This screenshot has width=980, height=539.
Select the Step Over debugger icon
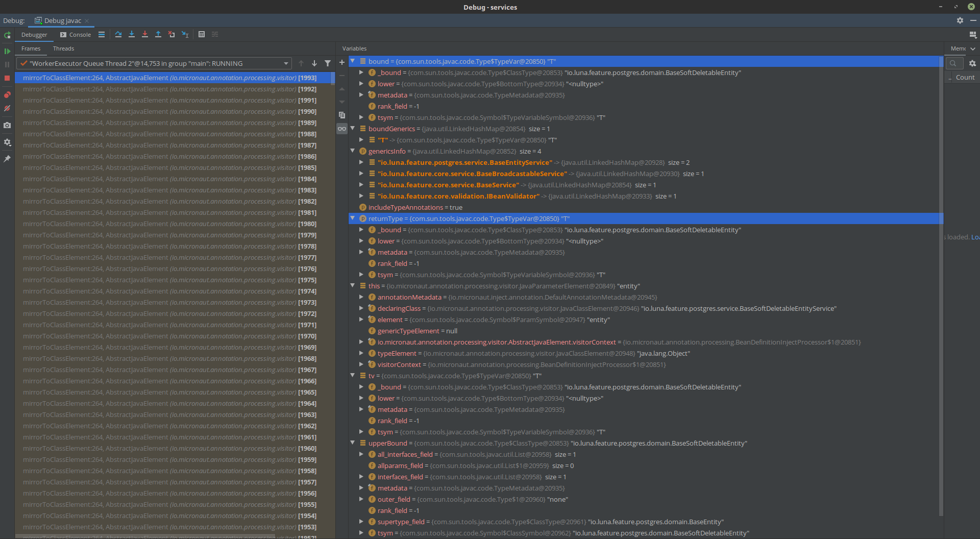pos(118,34)
